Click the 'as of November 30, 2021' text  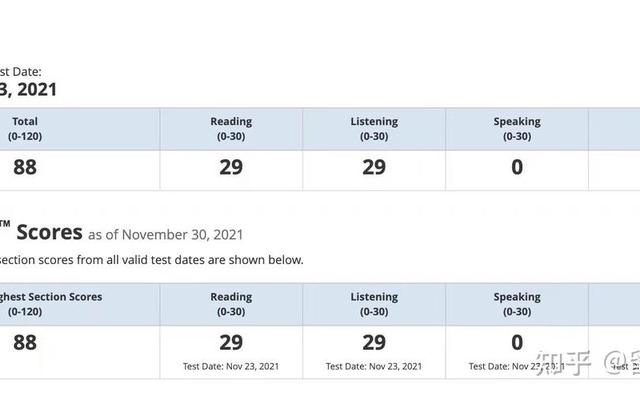165,235
